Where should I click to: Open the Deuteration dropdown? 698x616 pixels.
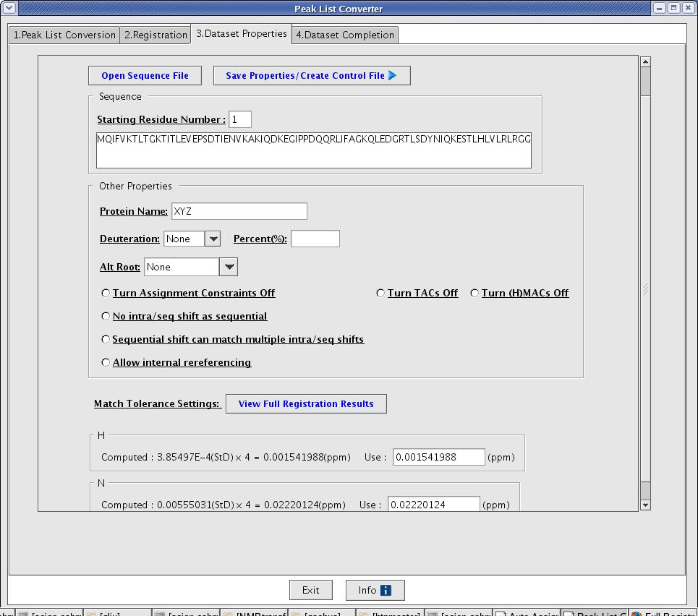click(x=213, y=239)
